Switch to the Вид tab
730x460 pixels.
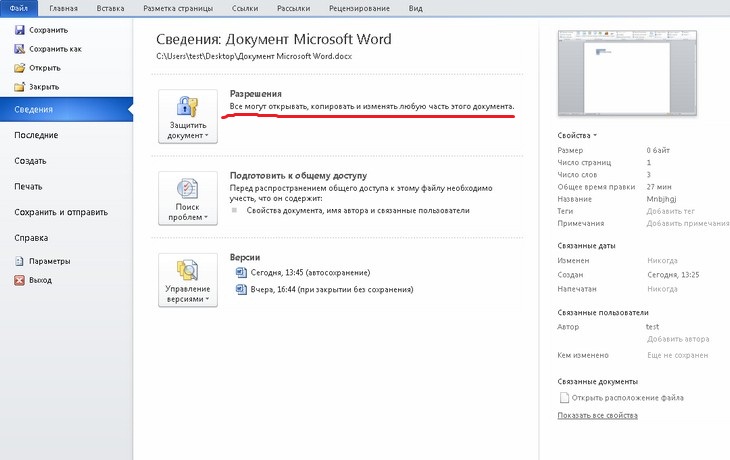[415, 8]
